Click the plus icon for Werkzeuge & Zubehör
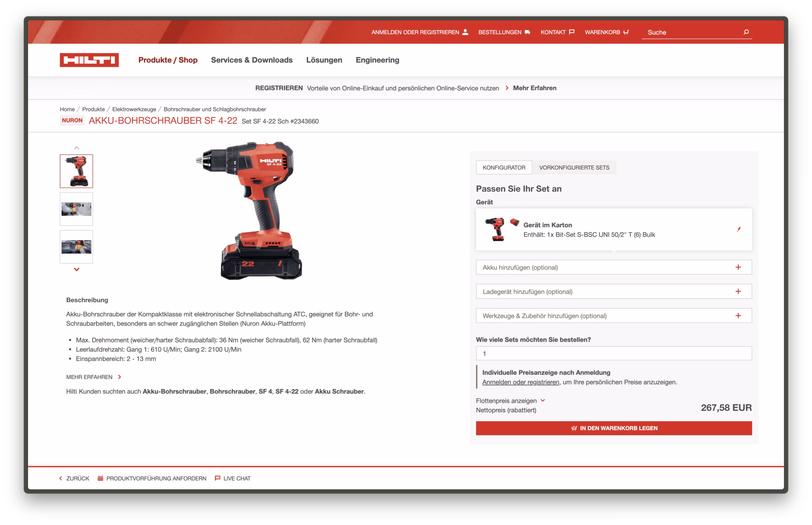The image size is (812, 525). [738, 316]
